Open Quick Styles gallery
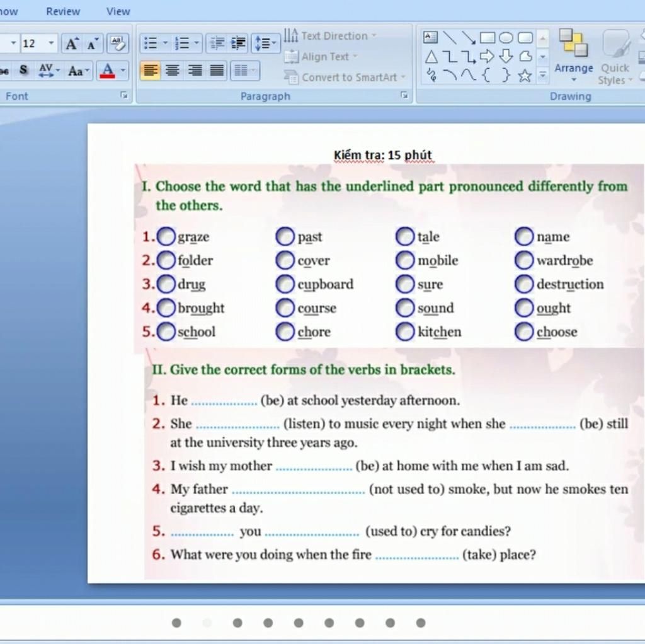Image resolution: width=645 pixels, height=644 pixels. [615, 57]
